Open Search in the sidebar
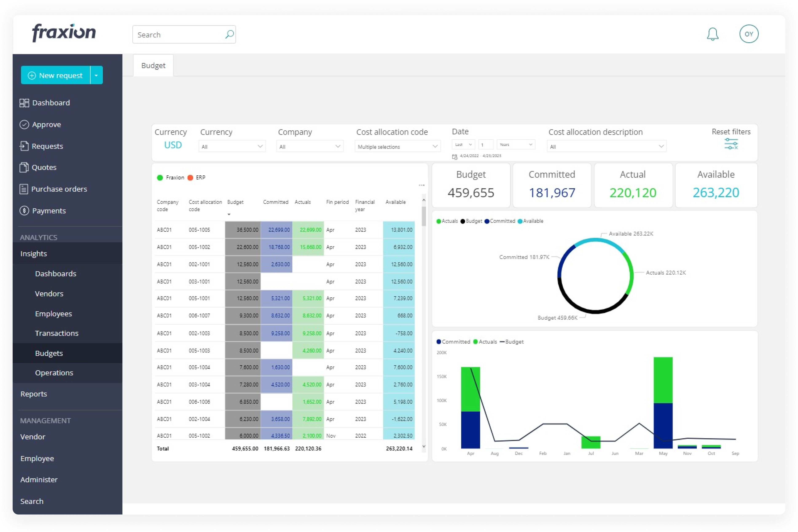 click(32, 501)
